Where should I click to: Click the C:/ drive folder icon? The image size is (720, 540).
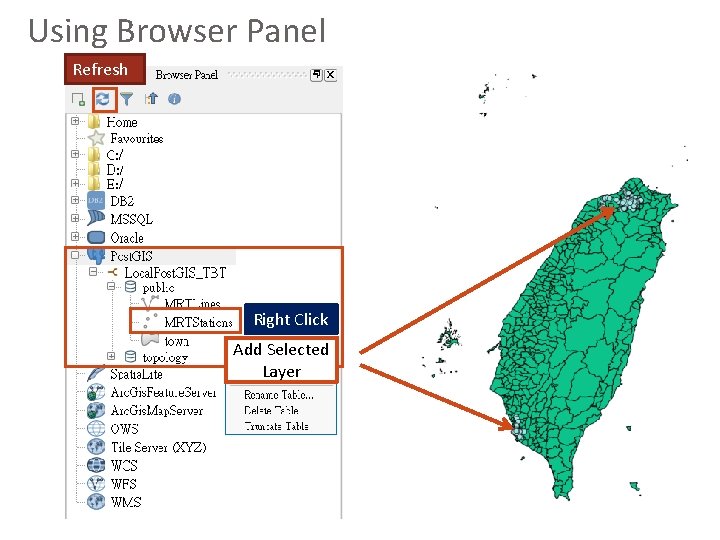[x=94, y=154]
